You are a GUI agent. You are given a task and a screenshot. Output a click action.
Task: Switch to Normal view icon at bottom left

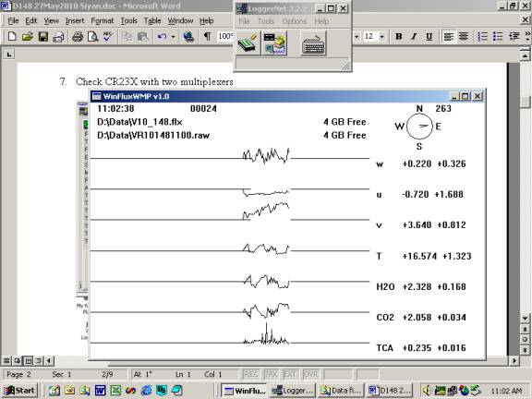tap(6, 360)
